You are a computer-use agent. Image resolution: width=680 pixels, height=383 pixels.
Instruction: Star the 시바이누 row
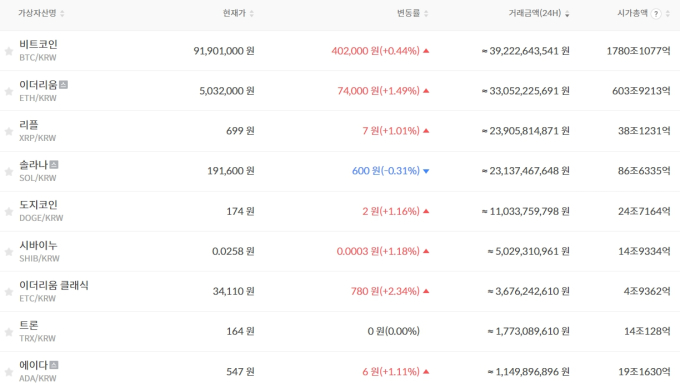(x=9, y=252)
